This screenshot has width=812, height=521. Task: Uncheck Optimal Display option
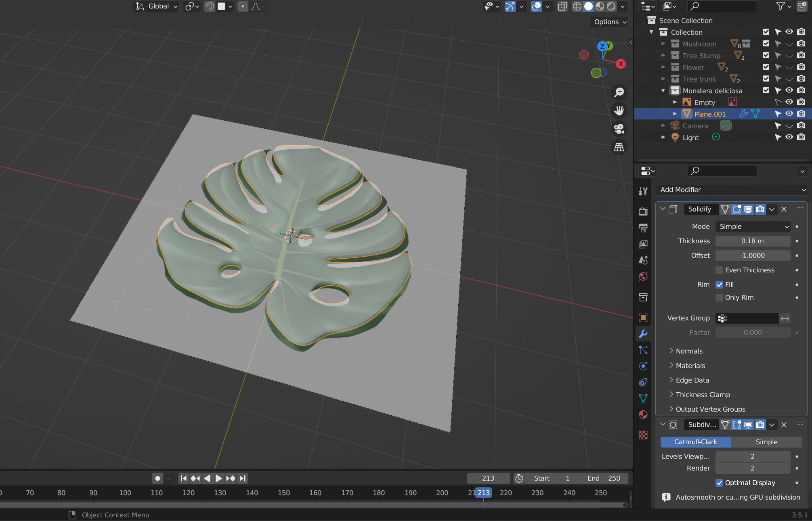[x=719, y=483]
